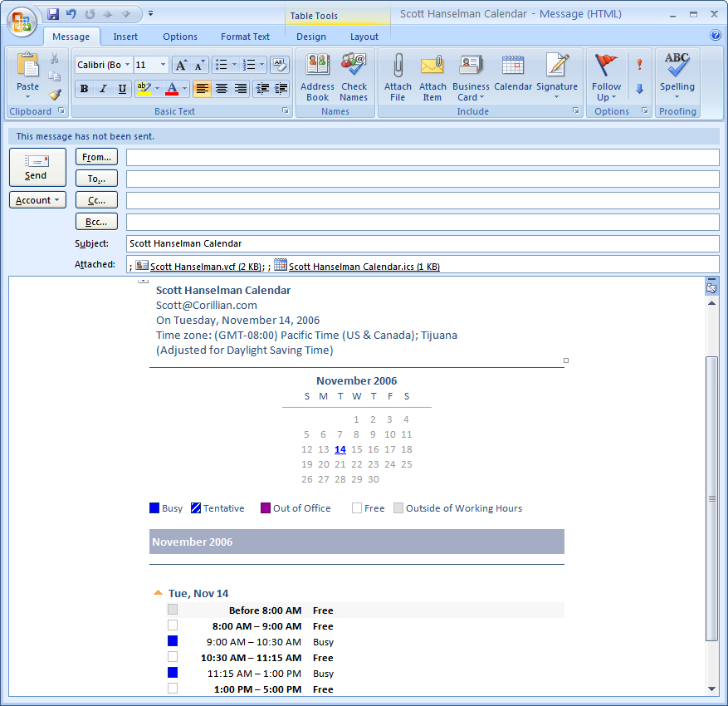
Task: Open the Address Book
Action: tap(317, 77)
